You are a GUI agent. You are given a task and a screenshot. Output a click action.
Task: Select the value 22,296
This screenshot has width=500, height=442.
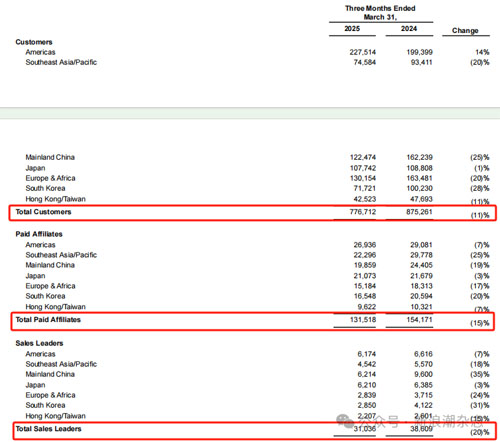tap(365, 255)
